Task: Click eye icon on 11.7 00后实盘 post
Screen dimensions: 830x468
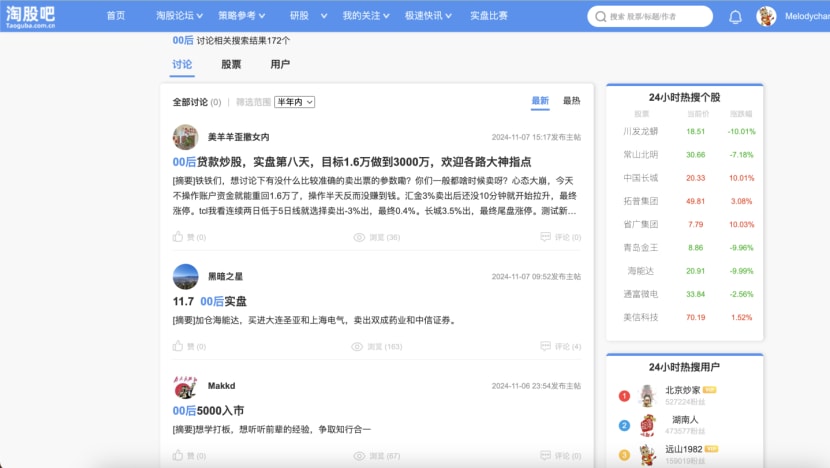Action: click(357, 347)
